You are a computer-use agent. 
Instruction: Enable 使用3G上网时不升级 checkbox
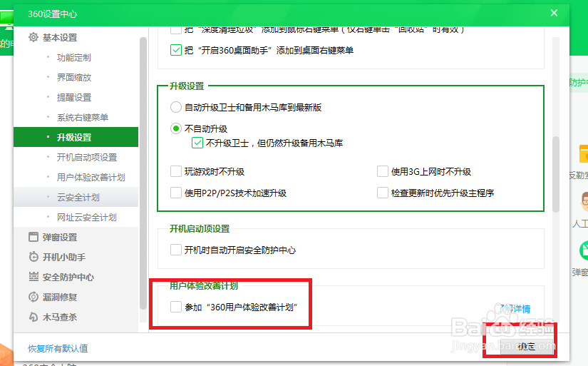coord(383,171)
